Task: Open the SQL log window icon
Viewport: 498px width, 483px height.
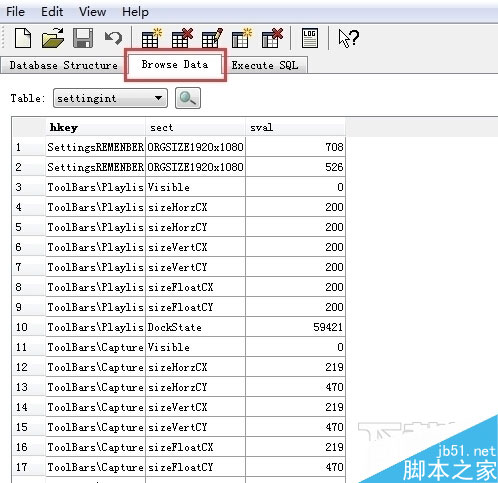Action: (x=310, y=38)
